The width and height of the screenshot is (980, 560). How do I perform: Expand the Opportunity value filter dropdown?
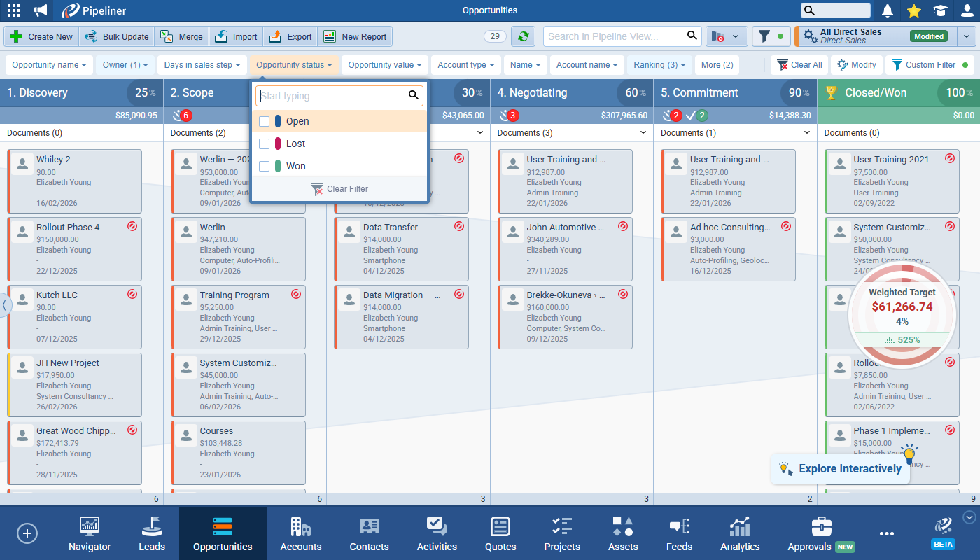click(x=384, y=65)
